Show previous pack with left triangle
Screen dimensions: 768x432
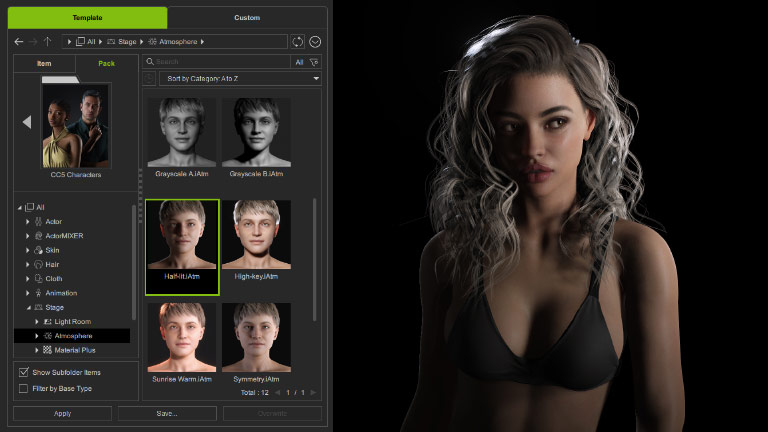(x=27, y=122)
